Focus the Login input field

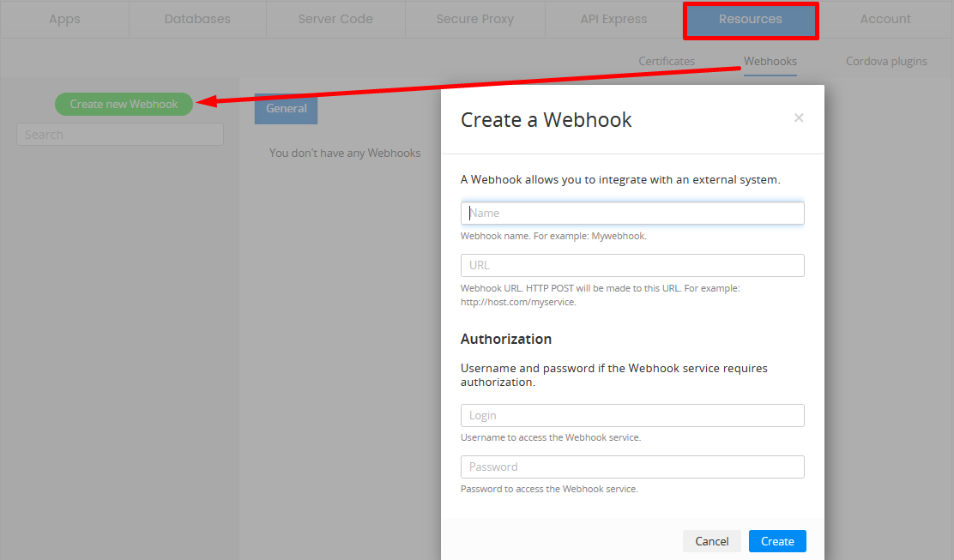click(632, 416)
